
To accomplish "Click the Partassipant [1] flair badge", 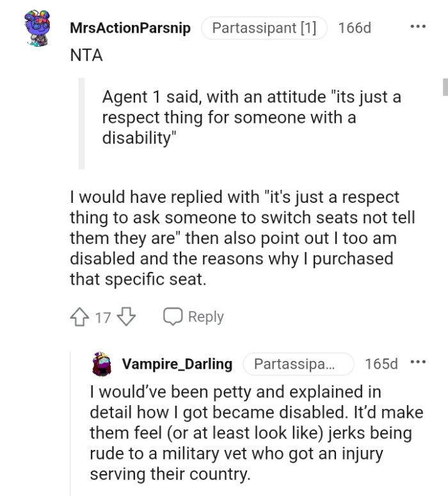I will click(x=264, y=29).
